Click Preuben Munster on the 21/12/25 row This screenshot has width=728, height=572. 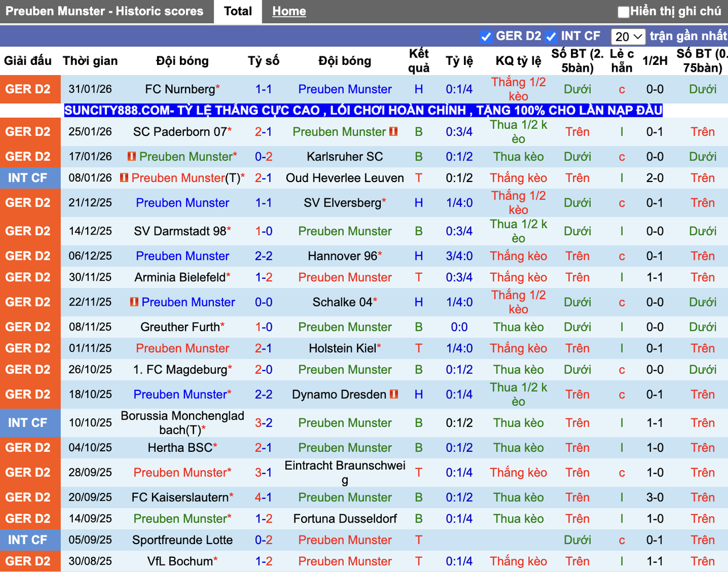(182, 203)
